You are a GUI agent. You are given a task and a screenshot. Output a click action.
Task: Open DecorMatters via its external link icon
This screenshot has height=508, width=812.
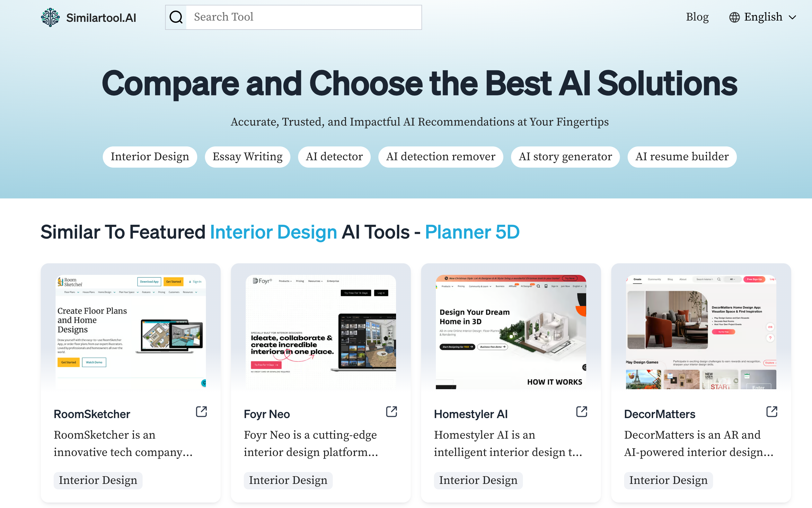coord(772,411)
